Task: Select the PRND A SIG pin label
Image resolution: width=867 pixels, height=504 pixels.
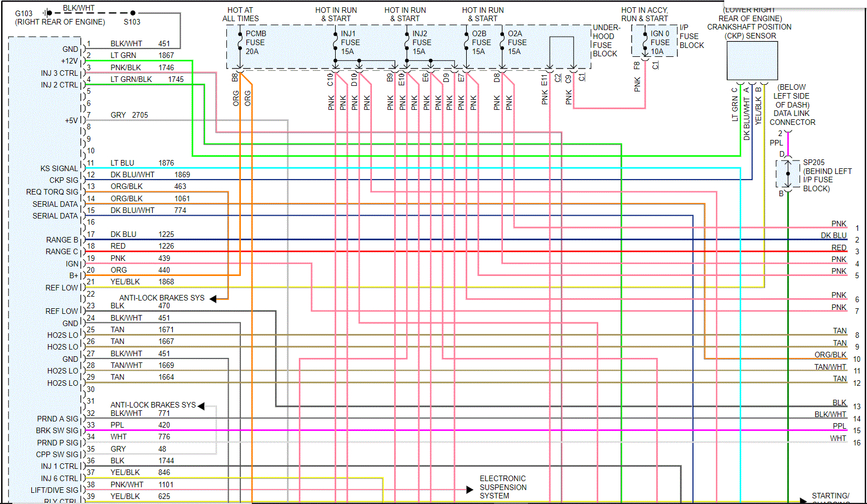Action: pos(58,419)
